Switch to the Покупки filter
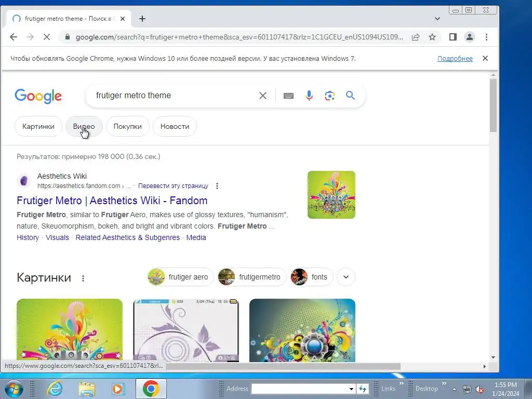 [x=128, y=127]
